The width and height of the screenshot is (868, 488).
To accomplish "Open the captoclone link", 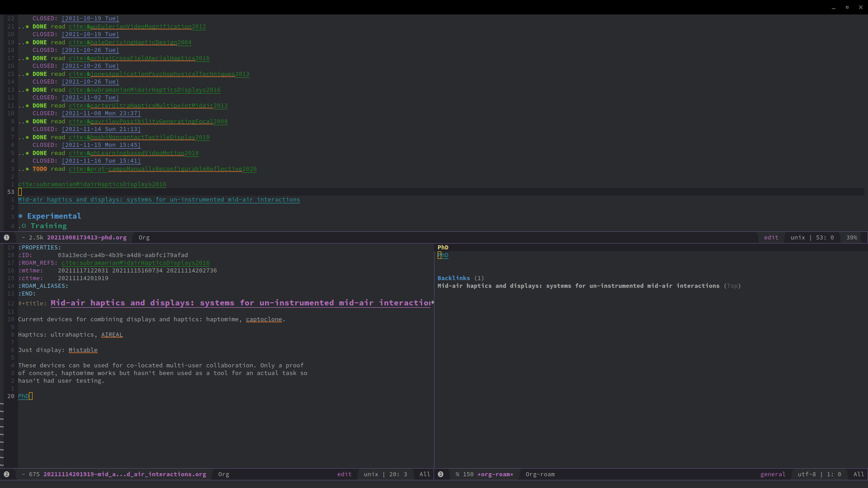I will click(264, 319).
